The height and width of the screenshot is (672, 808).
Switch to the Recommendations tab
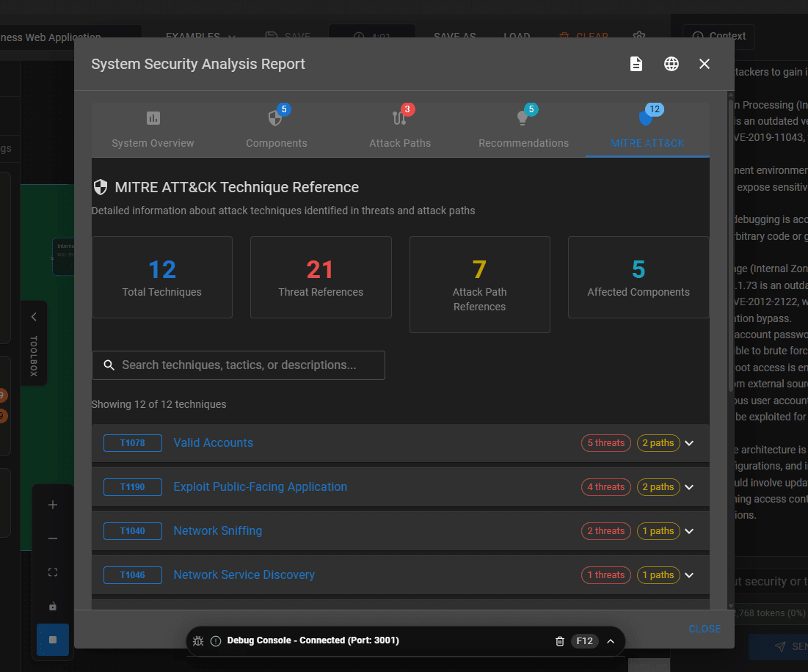tap(523, 130)
